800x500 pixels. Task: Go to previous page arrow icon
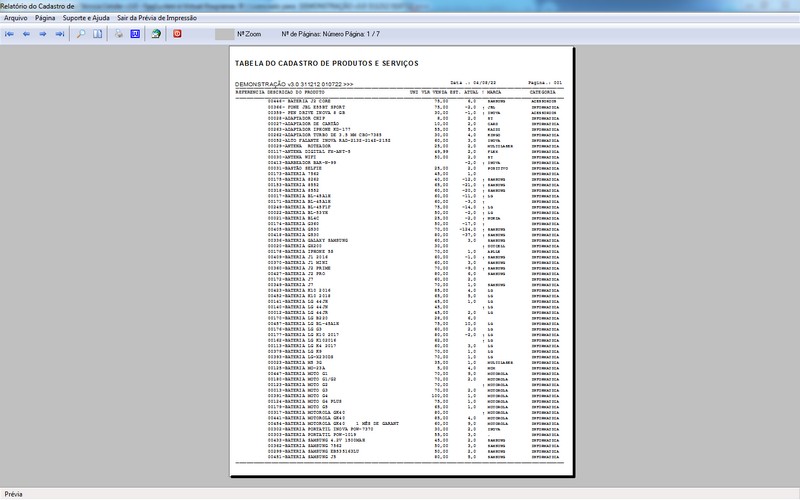[x=26, y=34]
